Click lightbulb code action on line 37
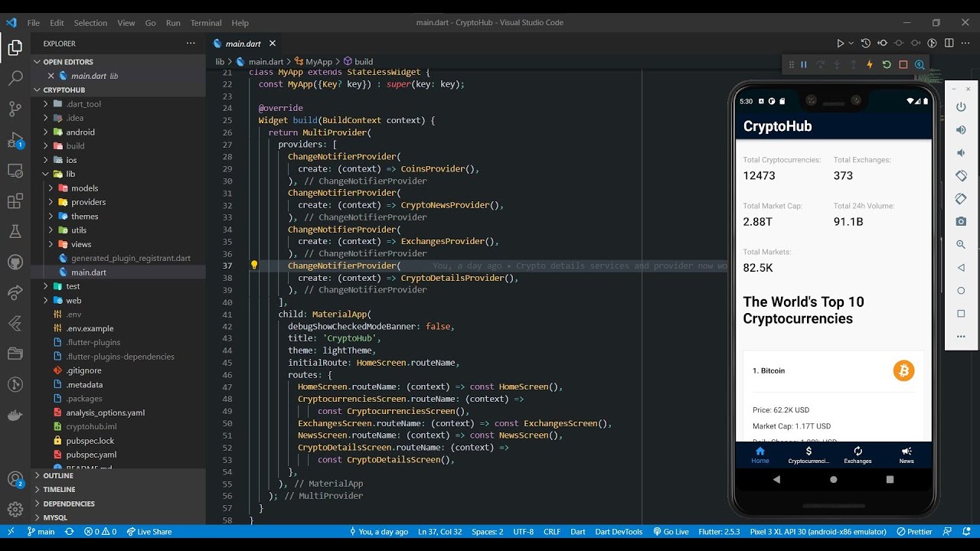980x551 pixels. point(254,266)
